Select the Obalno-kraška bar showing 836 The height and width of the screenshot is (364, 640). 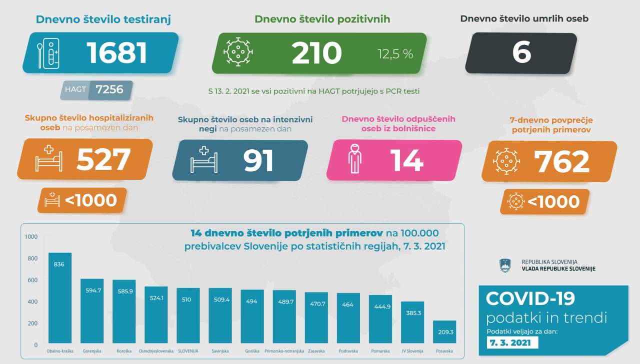(x=59, y=299)
